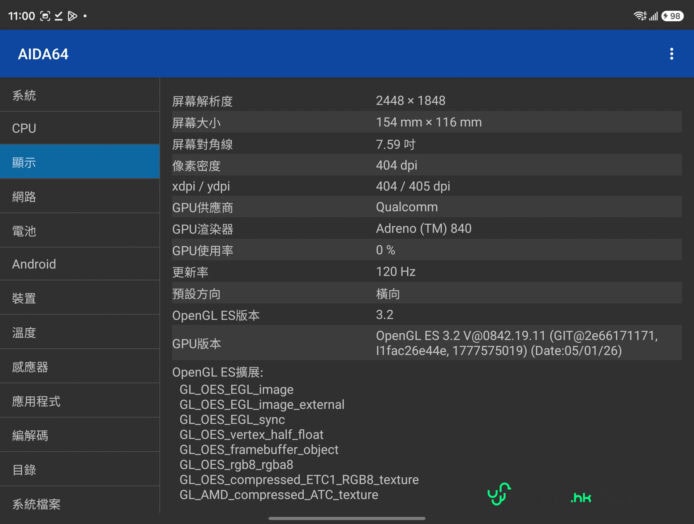Select the 顯示 section
The height and width of the screenshot is (524, 694).
(80, 162)
